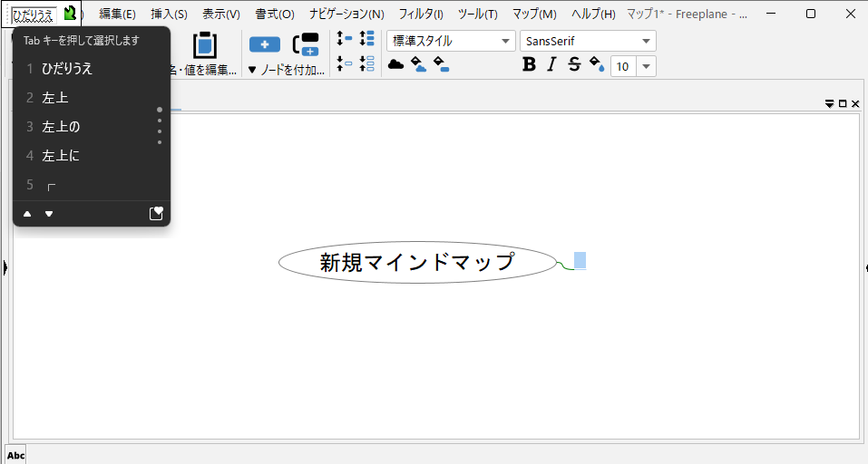The image size is (868, 464).
Task: Open the マップ(M) menu
Action: 534,14
